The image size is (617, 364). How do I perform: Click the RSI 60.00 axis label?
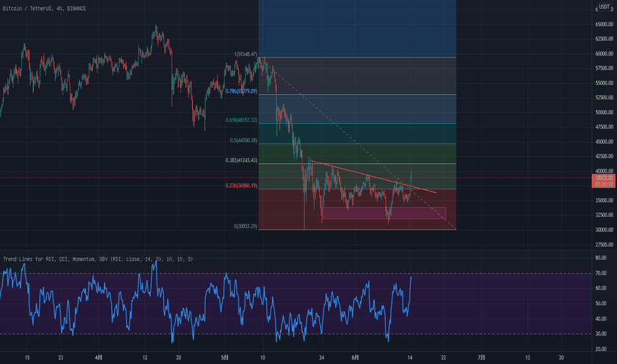(x=601, y=288)
